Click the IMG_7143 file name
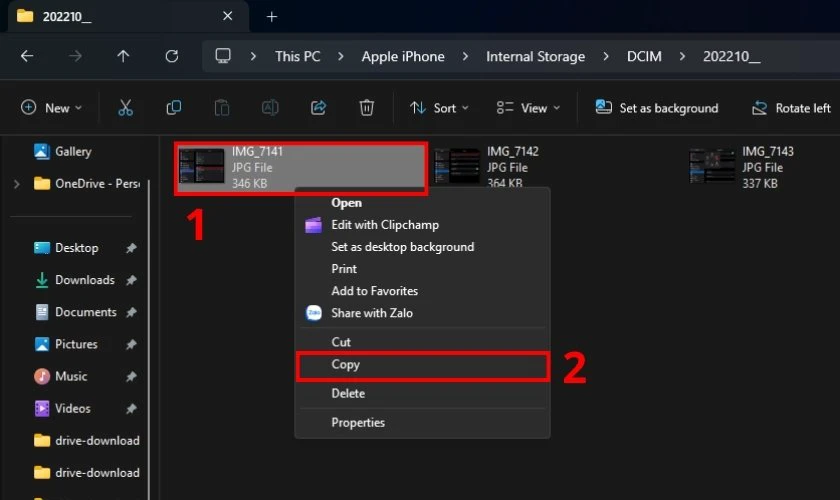840x500 pixels. 768,152
